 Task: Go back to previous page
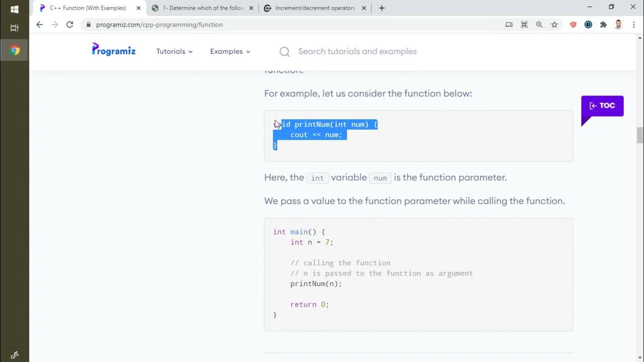[40, 25]
